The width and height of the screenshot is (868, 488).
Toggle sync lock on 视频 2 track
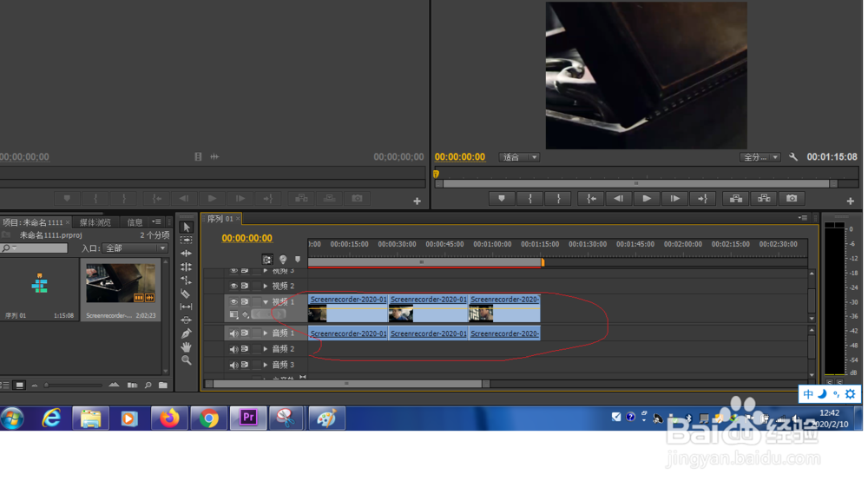click(x=245, y=286)
